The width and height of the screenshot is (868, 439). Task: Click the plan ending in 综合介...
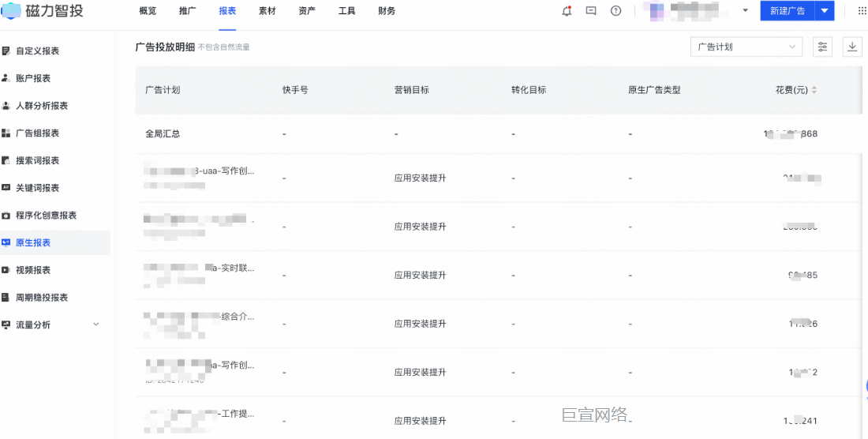click(200, 317)
